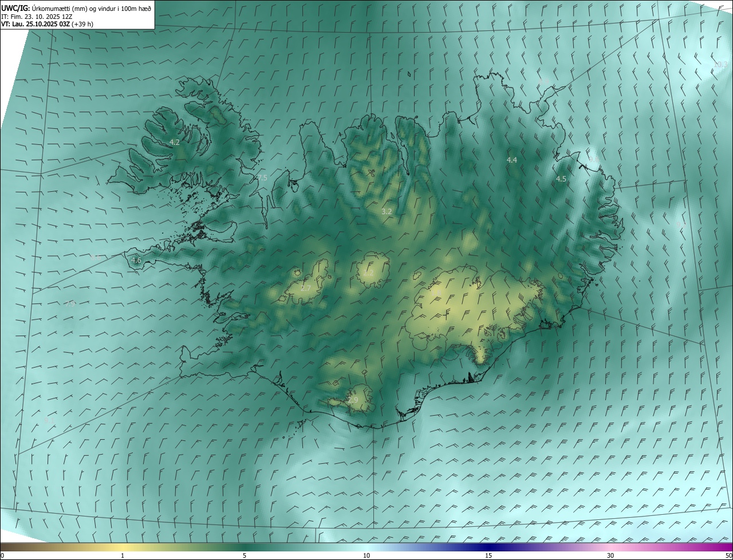The image size is (733, 560).
Task: Click the 9.1 value over the southwestern sea
Action: [x=49, y=421]
